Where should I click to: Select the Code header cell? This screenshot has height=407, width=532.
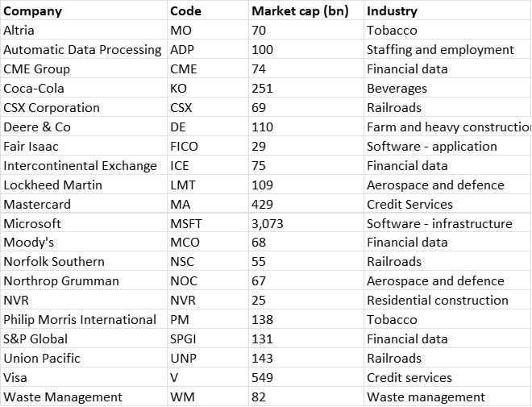[x=186, y=11]
